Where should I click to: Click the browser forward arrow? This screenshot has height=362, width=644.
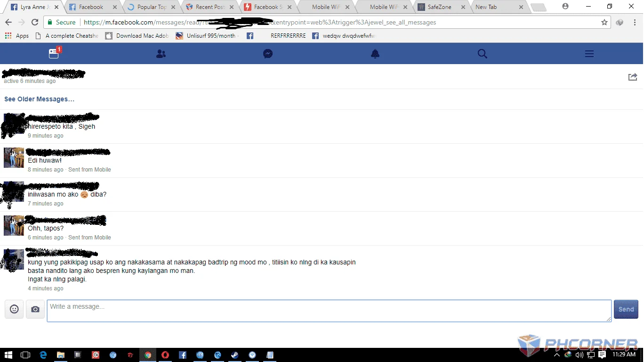pos(22,22)
